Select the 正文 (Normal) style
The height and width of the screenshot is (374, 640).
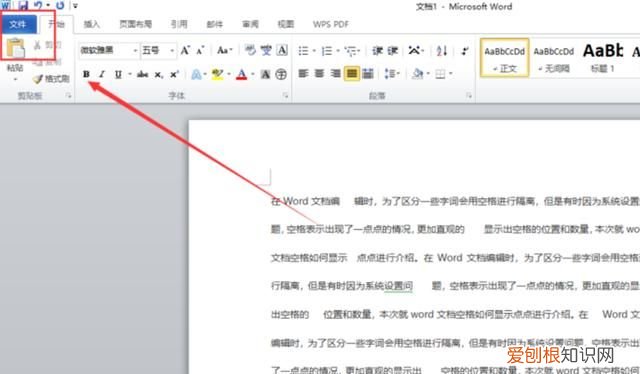(x=504, y=58)
